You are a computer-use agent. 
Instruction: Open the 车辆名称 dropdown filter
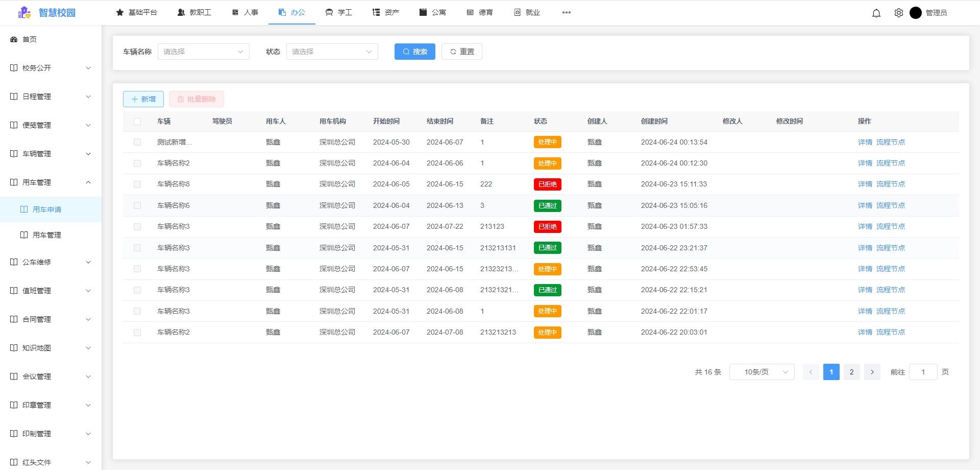[203, 52]
